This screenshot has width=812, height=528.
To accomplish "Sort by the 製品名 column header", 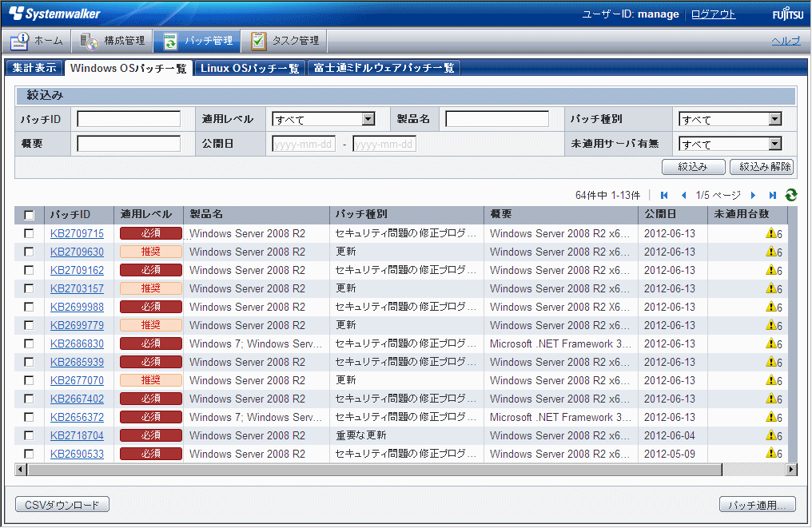I will tap(257, 214).
